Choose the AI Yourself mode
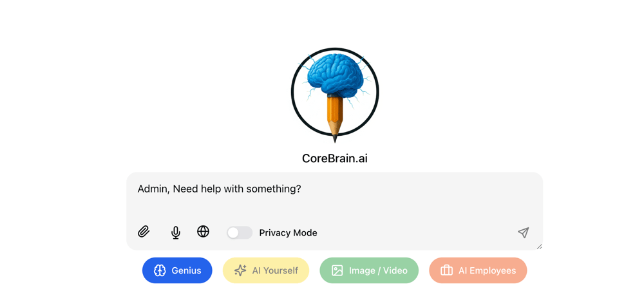This screenshot has height=300, width=644. tap(266, 270)
